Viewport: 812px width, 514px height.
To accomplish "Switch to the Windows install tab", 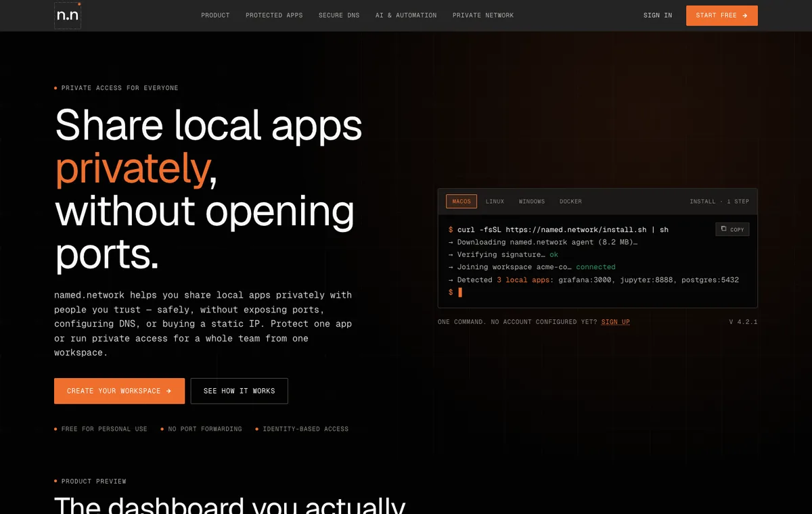I will click(532, 202).
